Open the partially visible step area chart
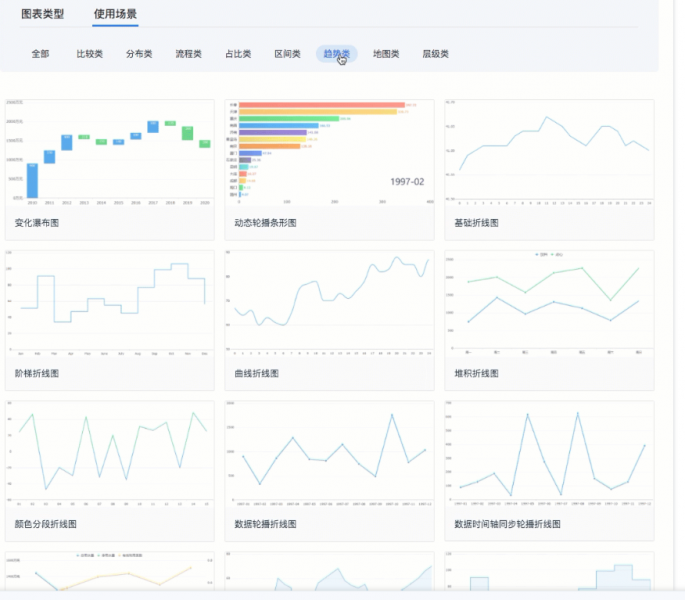The height and width of the screenshot is (600, 685). [549, 571]
